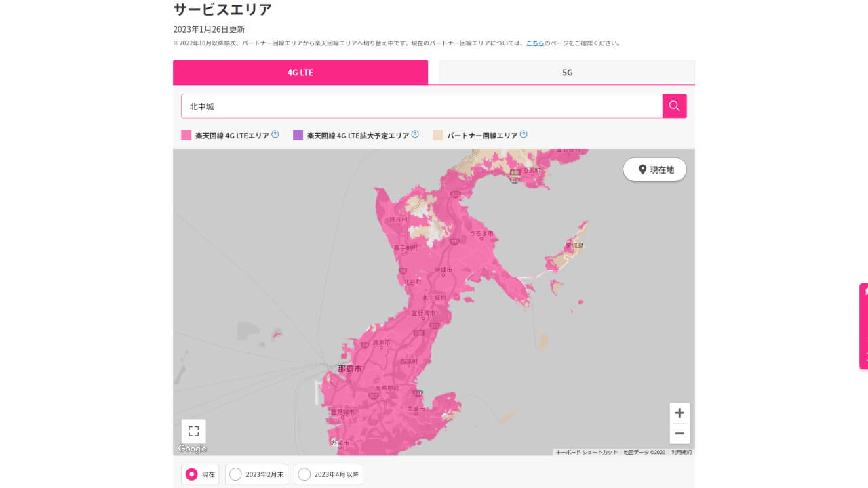Switch to the 4G LTE tab

[x=300, y=72]
